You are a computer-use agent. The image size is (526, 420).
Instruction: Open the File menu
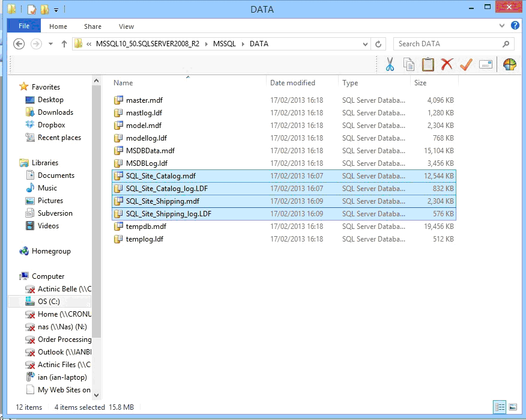(x=24, y=26)
